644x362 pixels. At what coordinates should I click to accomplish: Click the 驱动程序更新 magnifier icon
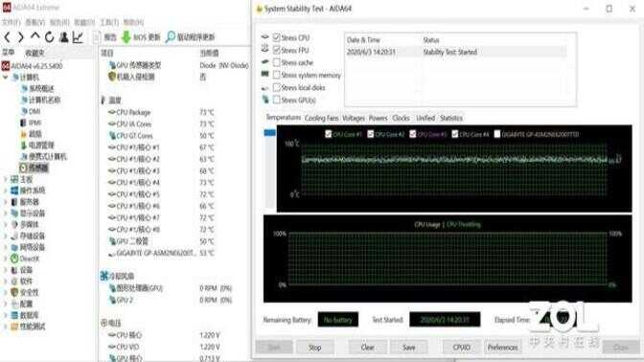(x=170, y=37)
